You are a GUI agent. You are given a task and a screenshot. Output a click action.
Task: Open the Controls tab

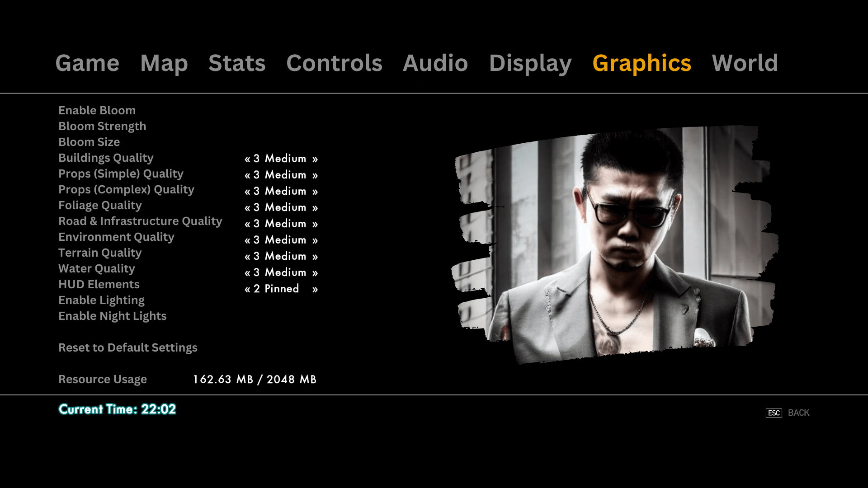[x=334, y=63]
